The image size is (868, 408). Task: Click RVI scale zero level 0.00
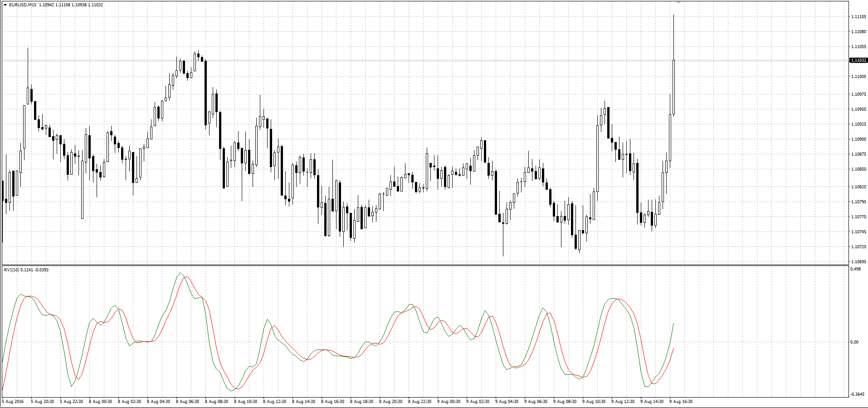854,342
